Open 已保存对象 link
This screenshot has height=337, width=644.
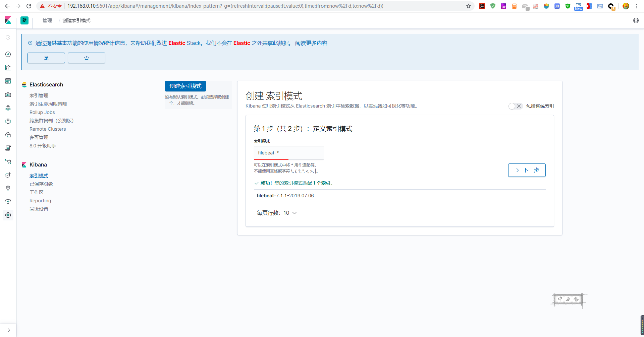(x=41, y=184)
